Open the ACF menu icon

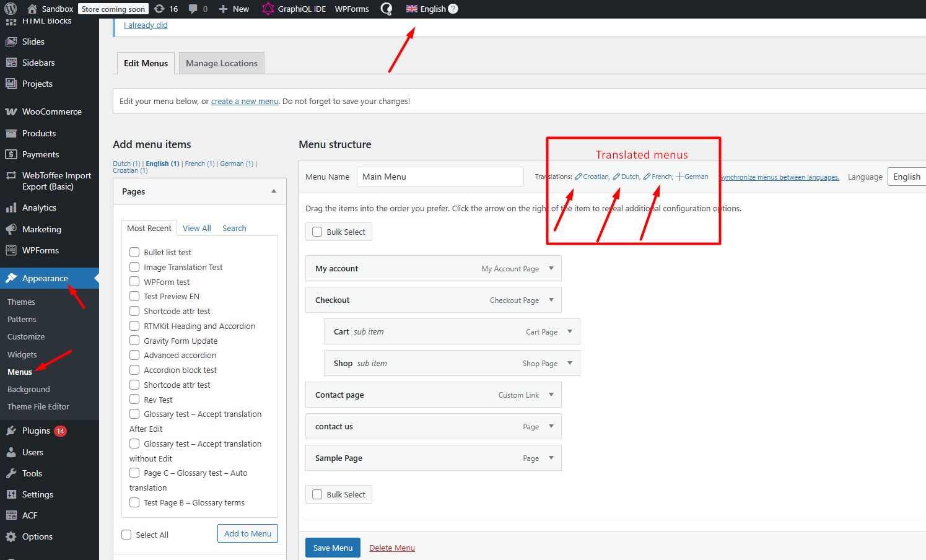tap(11, 515)
